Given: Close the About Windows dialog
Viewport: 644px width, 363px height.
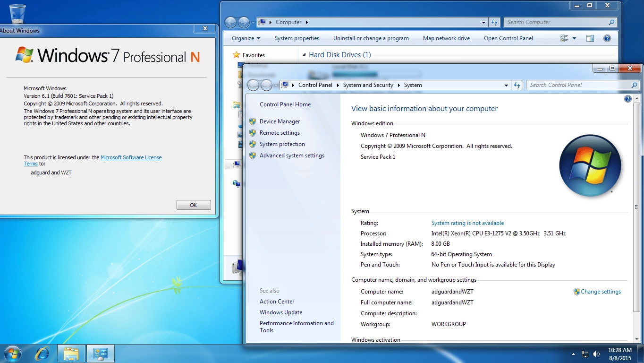Looking at the screenshot, I should 205,28.
